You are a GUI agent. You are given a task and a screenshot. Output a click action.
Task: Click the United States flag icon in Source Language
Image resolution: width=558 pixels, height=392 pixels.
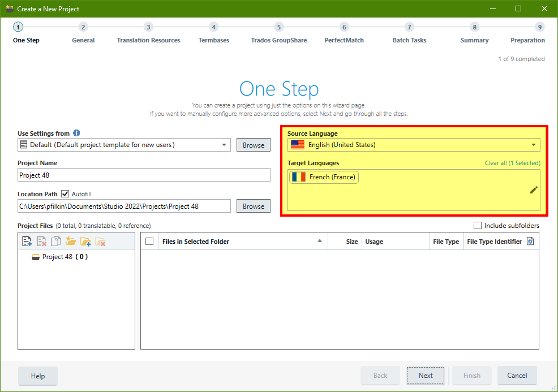298,145
